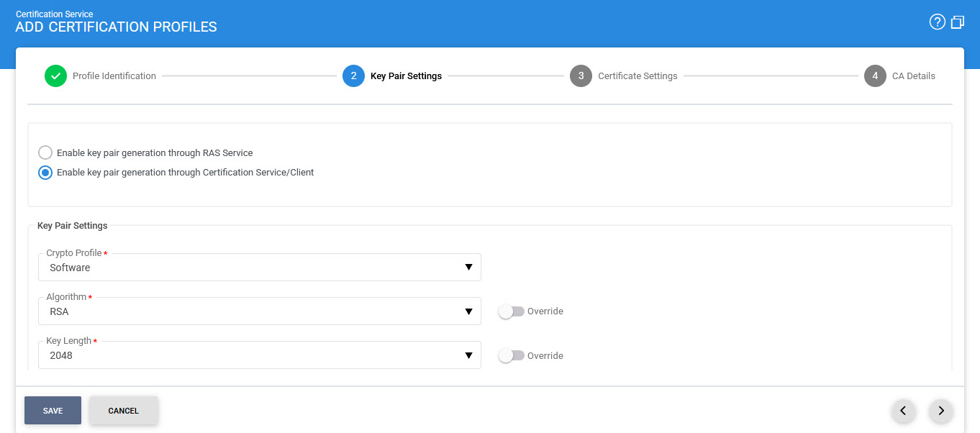The width and height of the screenshot is (980, 433).
Task: Select key pair generation through Certification Service/Client
Action: coord(45,173)
